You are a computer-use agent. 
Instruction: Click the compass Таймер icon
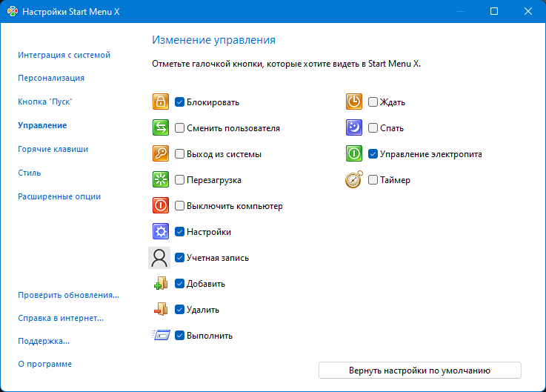354,180
